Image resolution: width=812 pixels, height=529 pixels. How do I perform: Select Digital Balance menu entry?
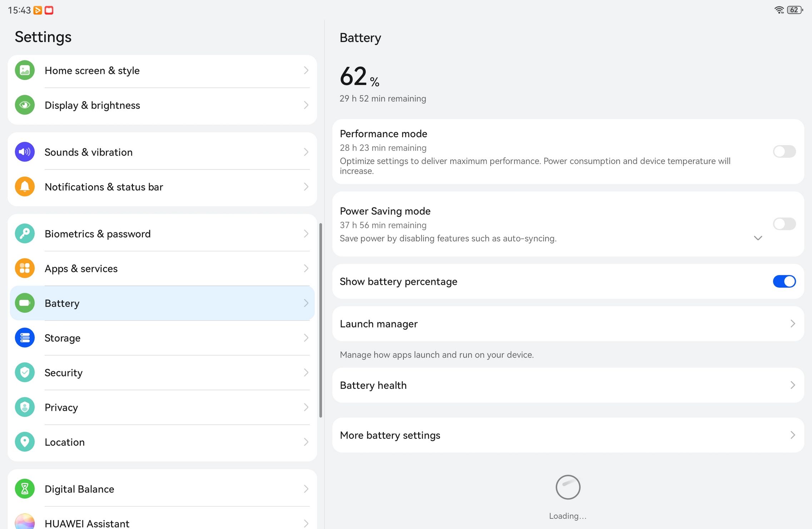pos(162,489)
